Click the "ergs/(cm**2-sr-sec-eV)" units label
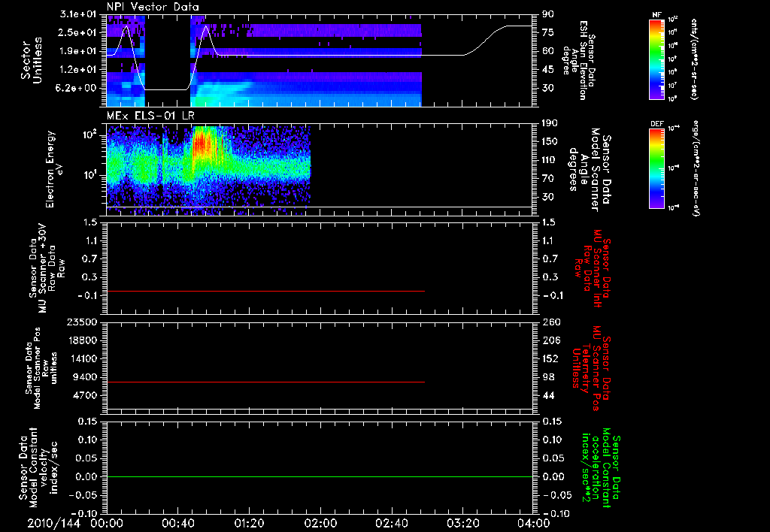The width and height of the screenshot is (770, 532). click(x=696, y=168)
